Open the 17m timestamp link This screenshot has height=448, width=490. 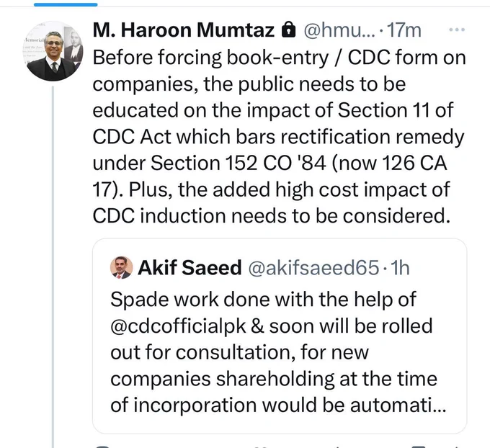(404, 30)
